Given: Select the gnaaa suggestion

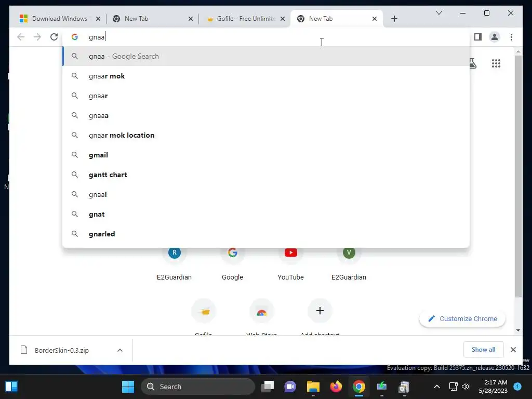Looking at the screenshot, I should pyautogui.click(x=266, y=115).
